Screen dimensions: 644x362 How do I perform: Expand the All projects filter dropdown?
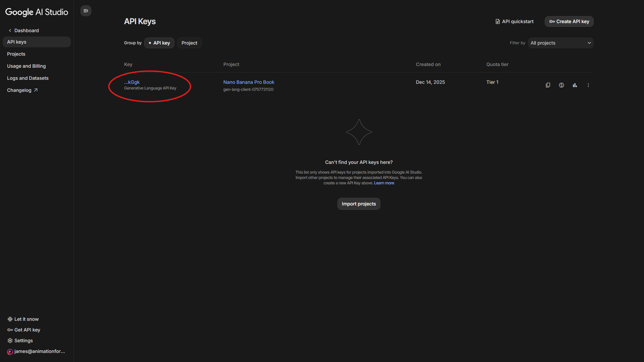(560, 43)
